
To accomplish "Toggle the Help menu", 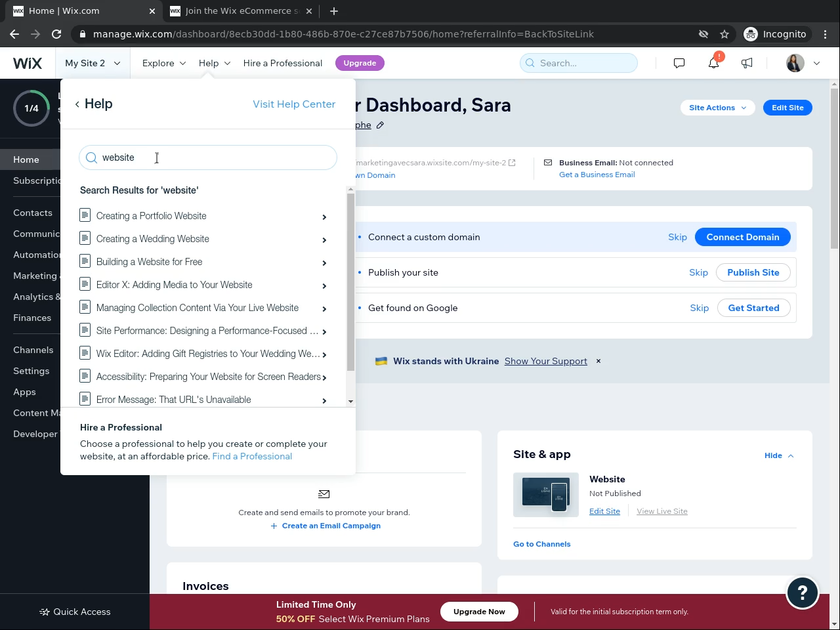I will (215, 63).
